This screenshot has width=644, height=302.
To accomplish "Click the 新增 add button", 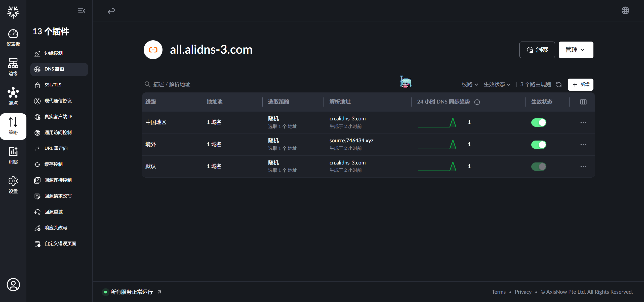I will pyautogui.click(x=580, y=85).
